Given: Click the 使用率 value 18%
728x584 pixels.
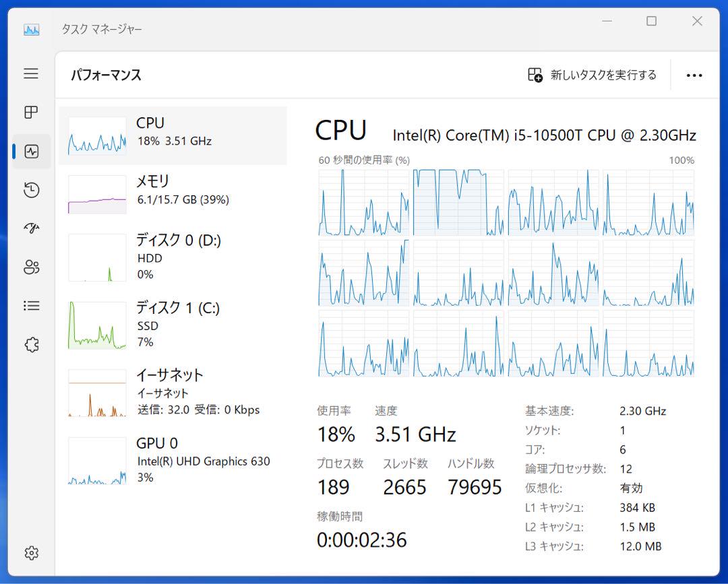Looking at the screenshot, I should point(336,434).
